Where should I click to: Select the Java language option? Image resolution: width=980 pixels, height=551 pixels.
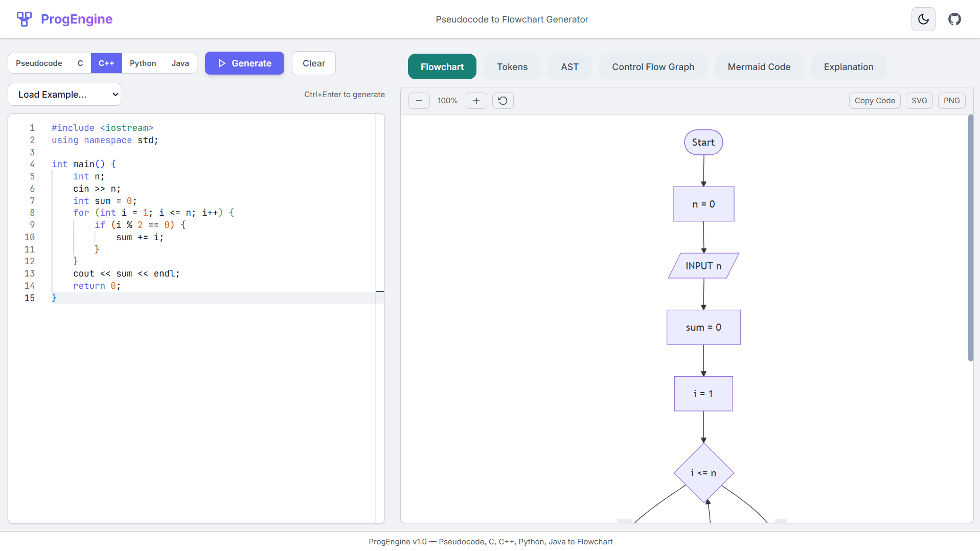point(180,63)
